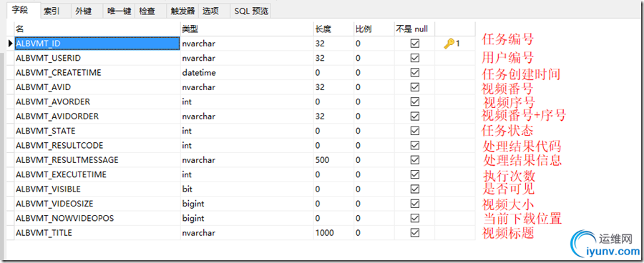Click nvarchar type of ALBVMT_ID
644x263 pixels.
199,44
